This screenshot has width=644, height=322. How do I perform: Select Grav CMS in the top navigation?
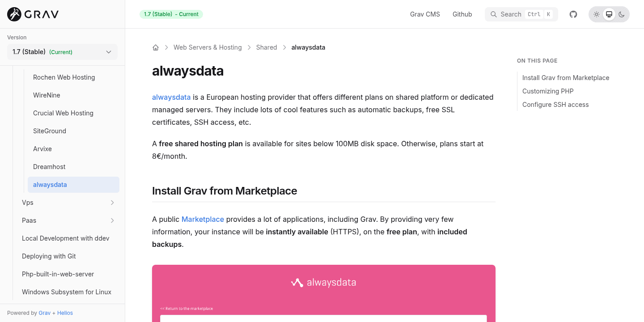(x=425, y=14)
